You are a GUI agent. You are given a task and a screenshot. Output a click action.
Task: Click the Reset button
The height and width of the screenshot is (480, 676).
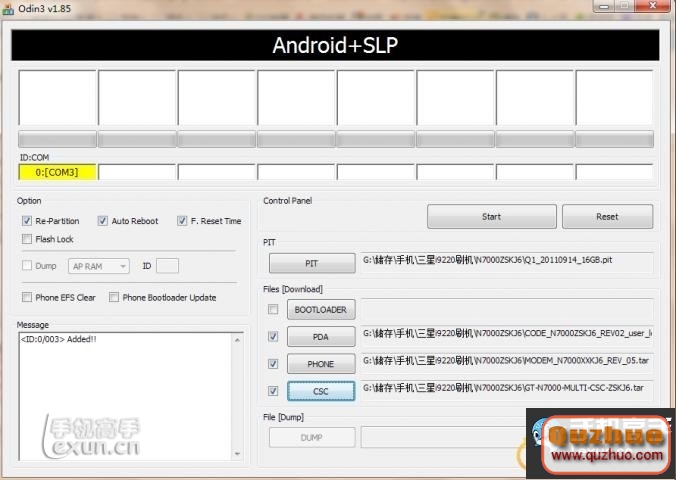(x=607, y=216)
